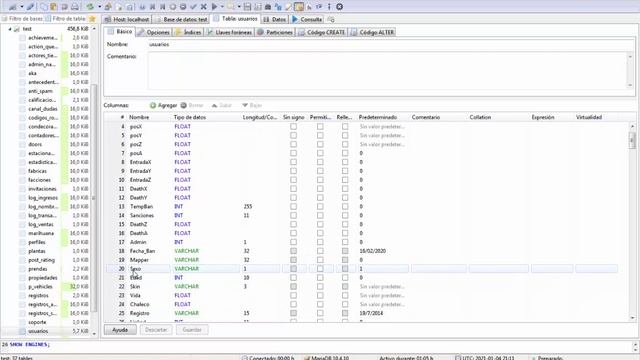Click comment box scroll-down arrow
Viewport: 640px width, 360px height.
point(630,85)
